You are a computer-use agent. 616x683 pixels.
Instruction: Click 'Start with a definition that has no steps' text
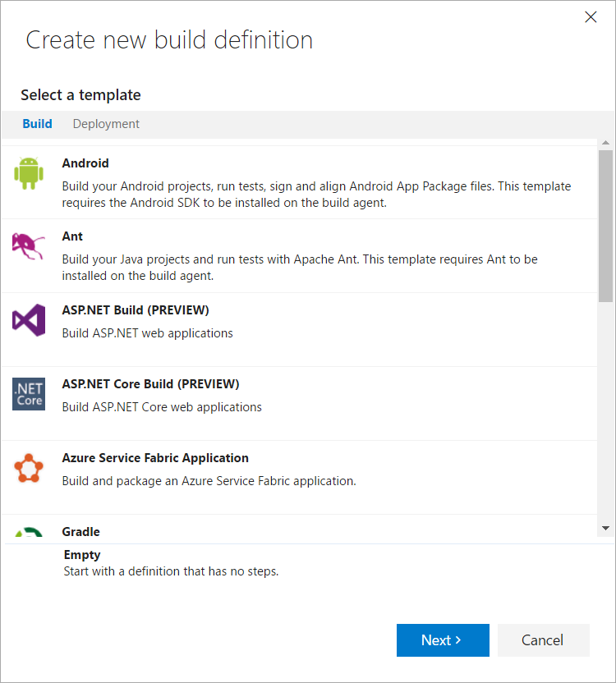click(x=171, y=571)
